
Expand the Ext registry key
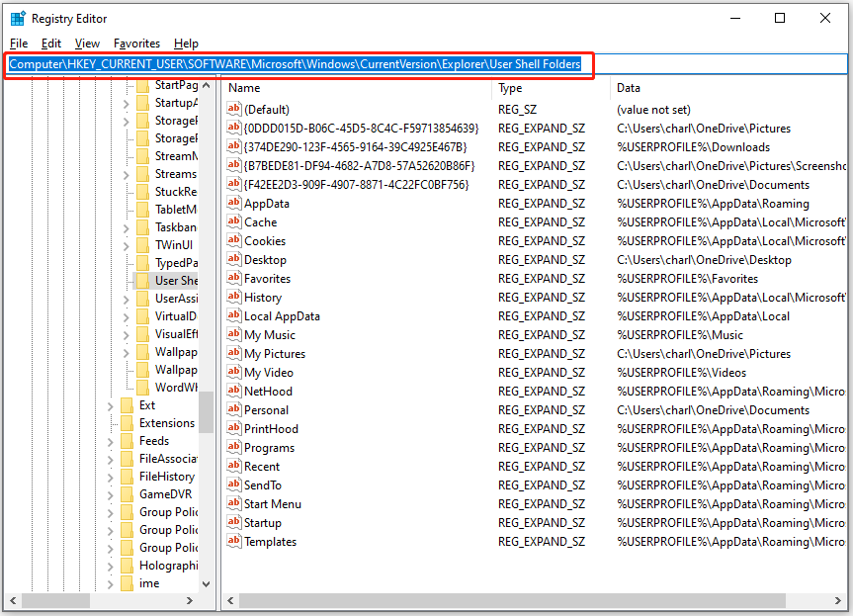110,405
